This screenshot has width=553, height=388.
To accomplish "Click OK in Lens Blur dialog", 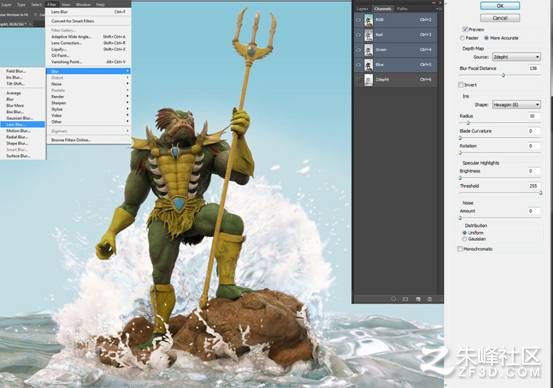I will (x=500, y=6).
